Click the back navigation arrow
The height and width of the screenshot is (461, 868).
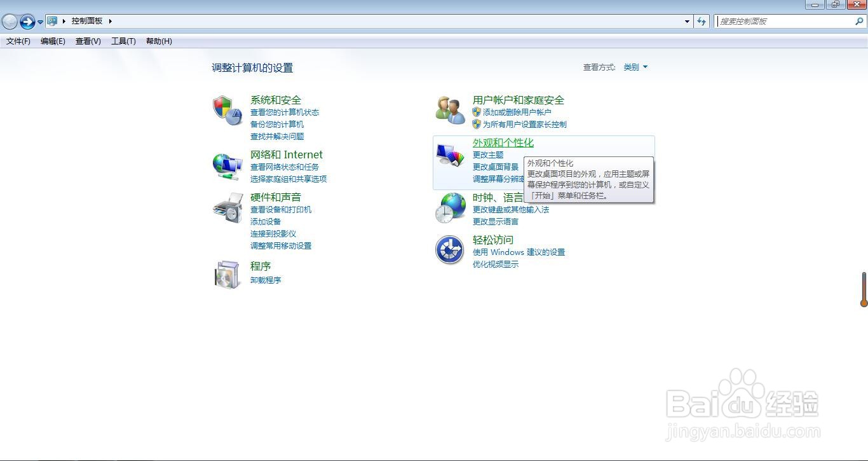[10, 21]
